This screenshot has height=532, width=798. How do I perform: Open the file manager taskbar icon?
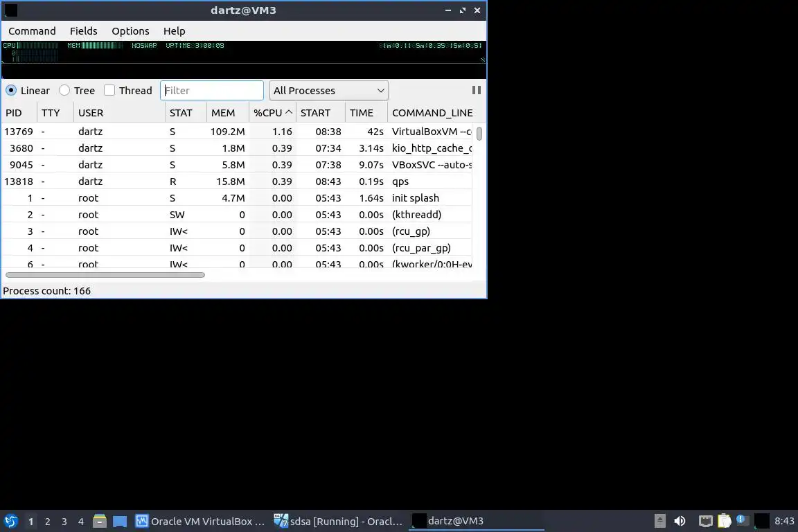pos(99,521)
